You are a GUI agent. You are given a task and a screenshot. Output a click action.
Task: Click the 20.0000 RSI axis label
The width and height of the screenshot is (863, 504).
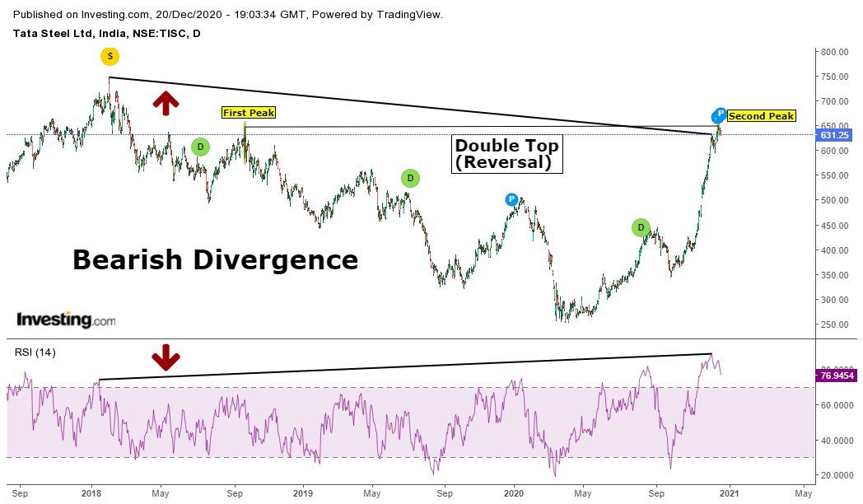tap(837, 475)
